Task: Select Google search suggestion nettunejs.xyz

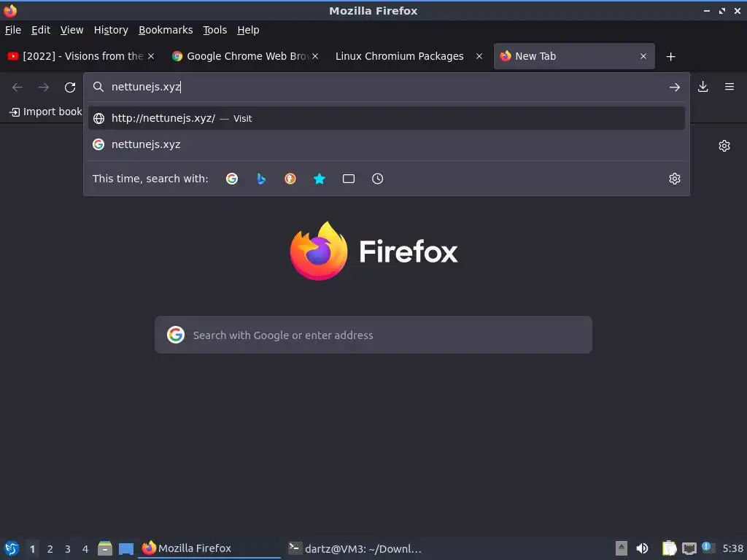Action: (x=387, y=144)
